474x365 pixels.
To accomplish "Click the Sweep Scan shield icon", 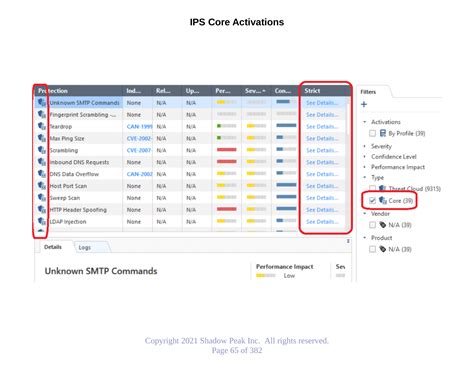I will tap(42, 198).
